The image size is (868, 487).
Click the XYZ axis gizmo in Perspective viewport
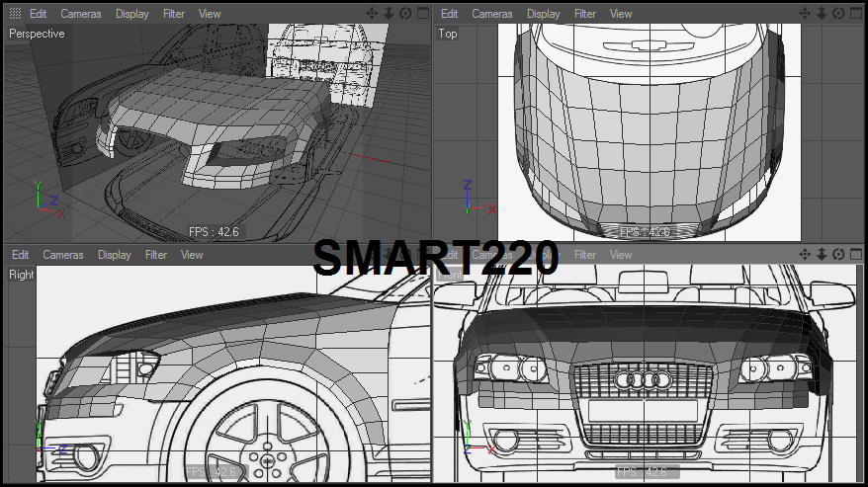(x=48, y=200)
